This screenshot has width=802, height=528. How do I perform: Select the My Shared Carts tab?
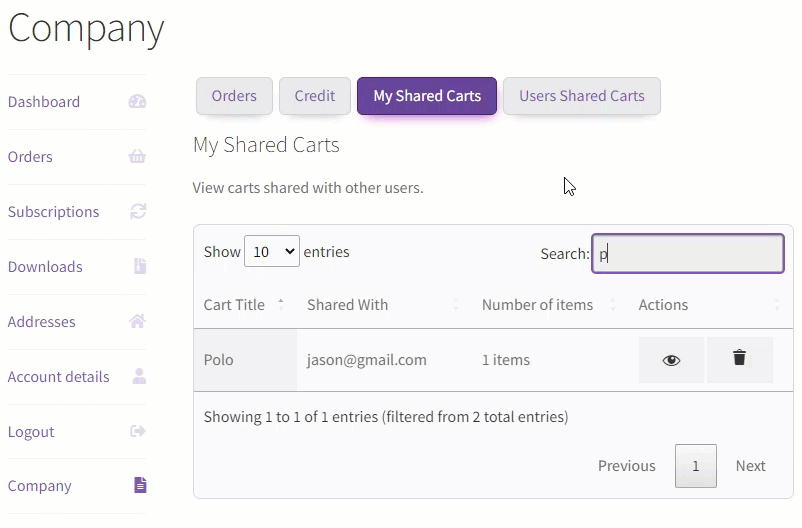(x=427, y=96)
